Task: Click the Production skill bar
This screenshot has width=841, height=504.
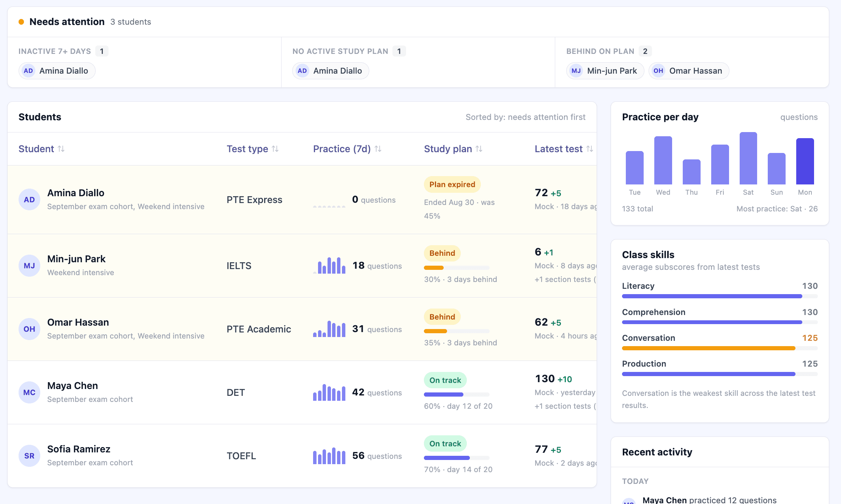Action: [x=720, y=374]
